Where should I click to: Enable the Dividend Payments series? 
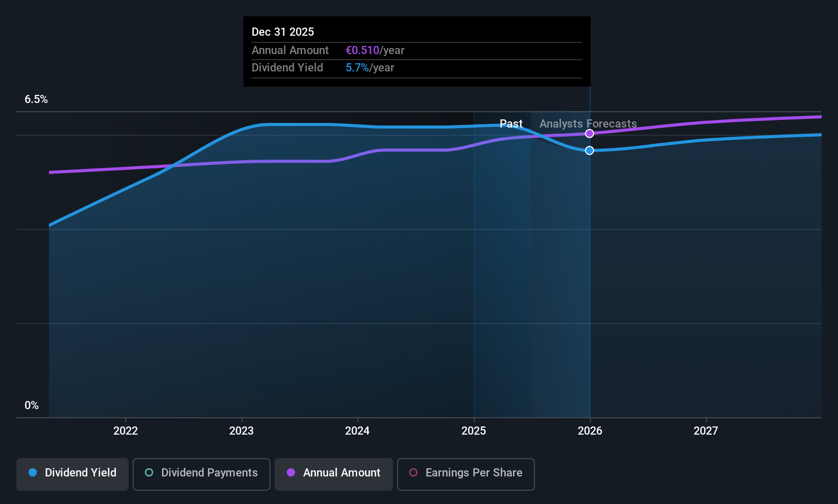(x=202, y=474)
